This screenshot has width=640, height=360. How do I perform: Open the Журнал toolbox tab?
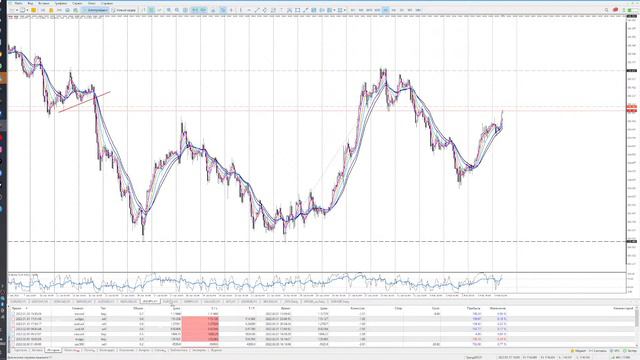(216, 350)
